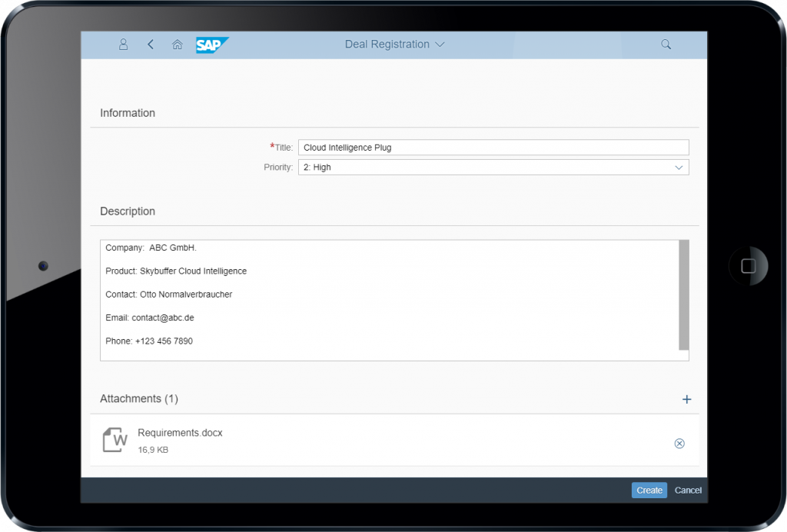
Task: Click the 'Email: contact@abc.de' line
Action: pos(150,318)
